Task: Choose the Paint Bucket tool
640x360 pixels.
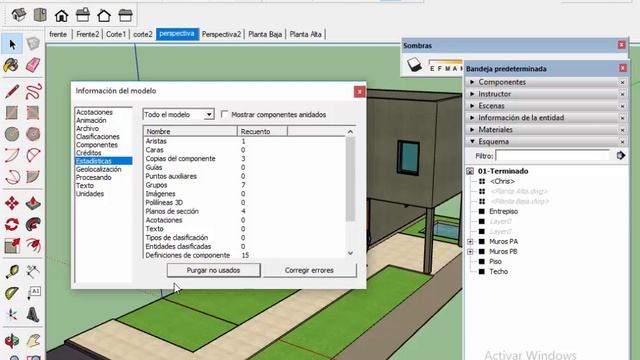Action: point(12,65)
